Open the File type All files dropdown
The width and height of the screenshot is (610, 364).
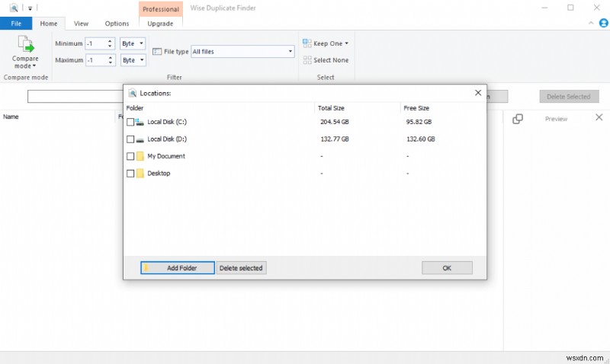(x=242, y=51)
